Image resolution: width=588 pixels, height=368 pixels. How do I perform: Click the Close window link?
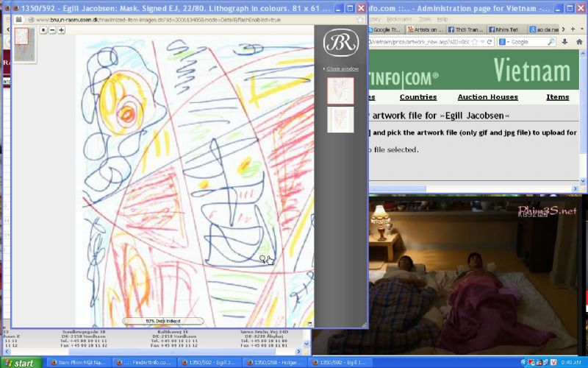(343, 68)
